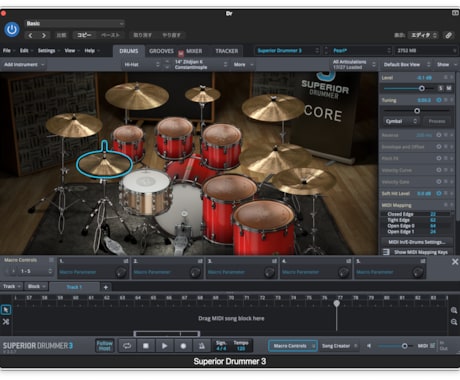Toggle the Velocity Gate power button
This screenshot has width=460, height=380.
point(439,182)
